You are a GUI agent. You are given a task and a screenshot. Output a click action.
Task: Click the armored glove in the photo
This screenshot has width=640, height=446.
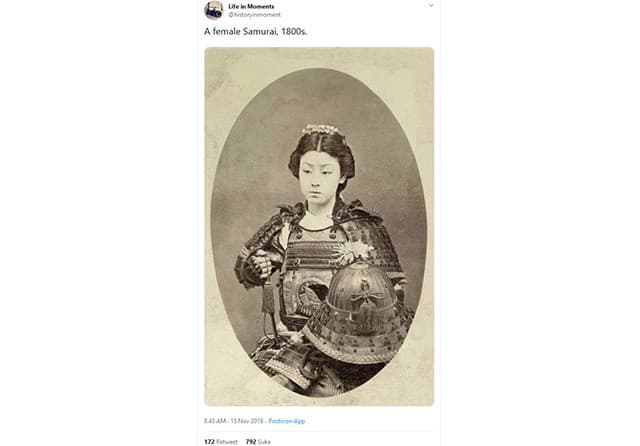[260, 262]
